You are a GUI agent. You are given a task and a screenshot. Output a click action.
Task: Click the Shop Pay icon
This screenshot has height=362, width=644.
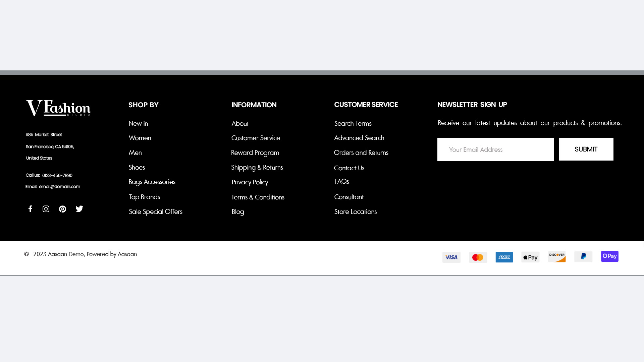(x=609, y=256)
